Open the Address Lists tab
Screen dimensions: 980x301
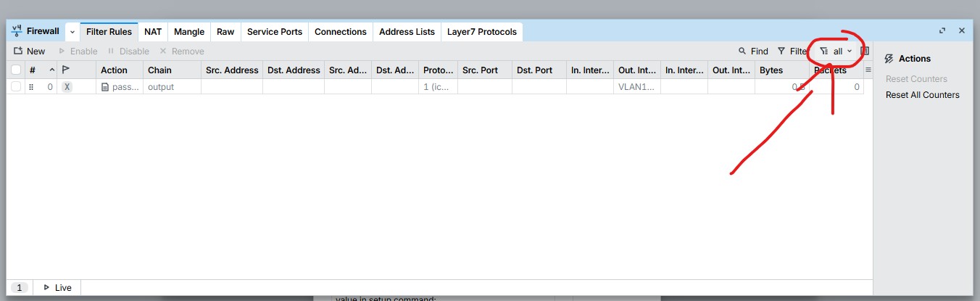pos(407,32)
